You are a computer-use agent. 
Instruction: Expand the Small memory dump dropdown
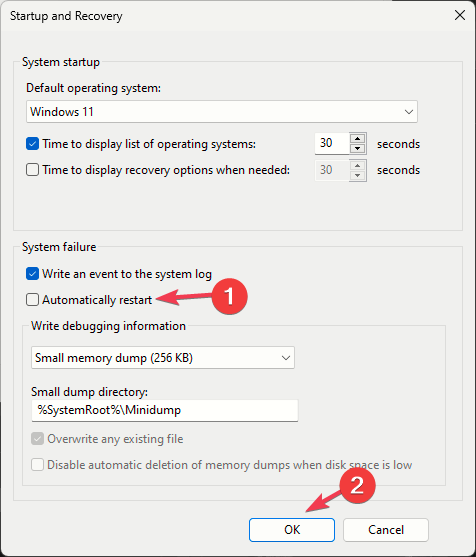tap(163, 357)
